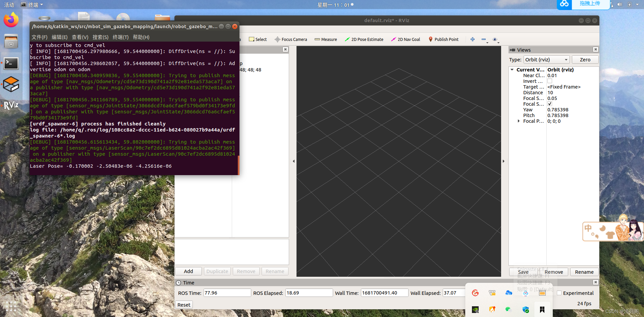Collapse the Current View tree node
This screenshot has height=317, width=644.
[512, 70]
